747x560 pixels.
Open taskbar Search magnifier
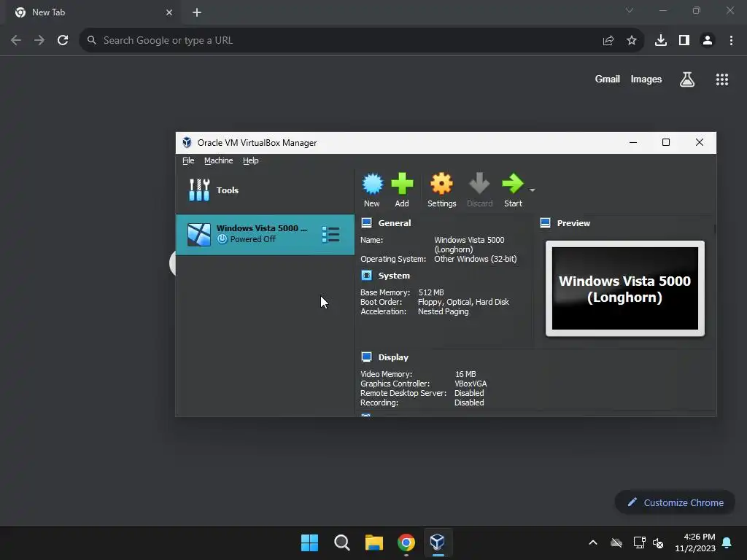click(x=342, y=542)
